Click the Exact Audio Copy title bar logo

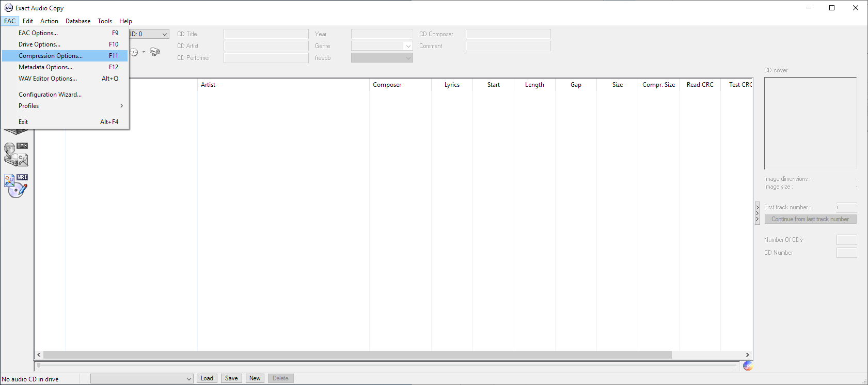8,8
